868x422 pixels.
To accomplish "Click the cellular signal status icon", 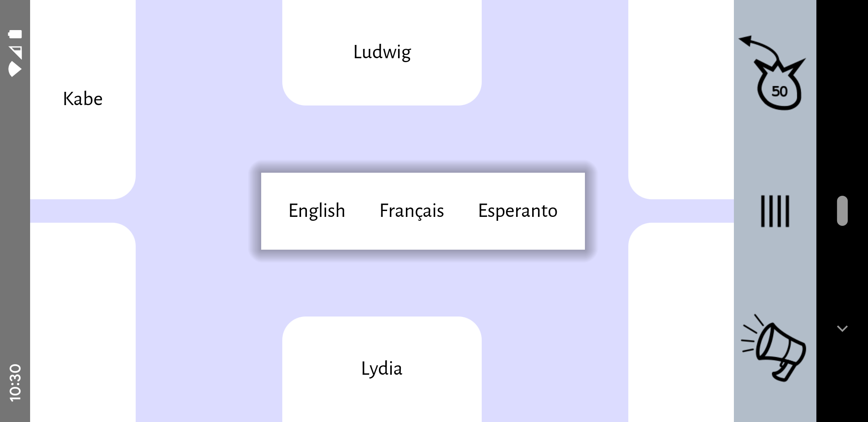I will [x=15, y=52].
